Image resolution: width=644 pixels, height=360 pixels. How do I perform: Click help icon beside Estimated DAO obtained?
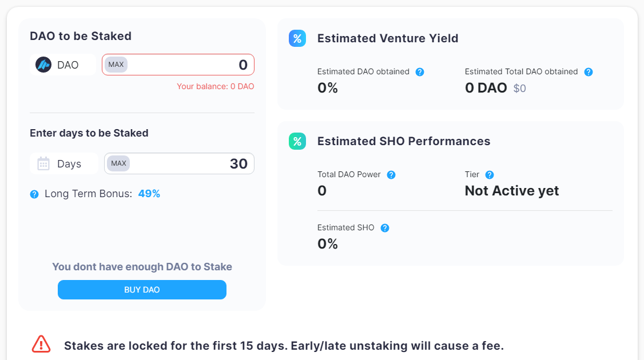pyautogui.click(x=420, y=72)
